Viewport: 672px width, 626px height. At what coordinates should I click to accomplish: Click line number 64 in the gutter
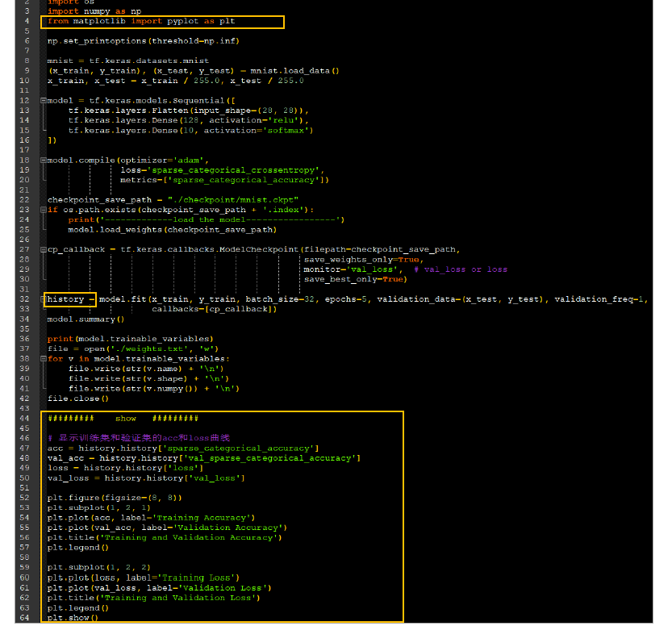click(x=24, y=618)
